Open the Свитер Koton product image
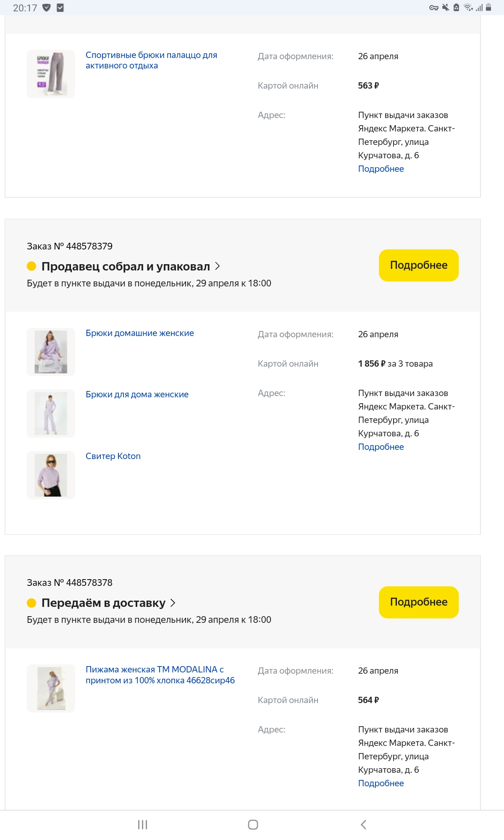 pos(51,475)
